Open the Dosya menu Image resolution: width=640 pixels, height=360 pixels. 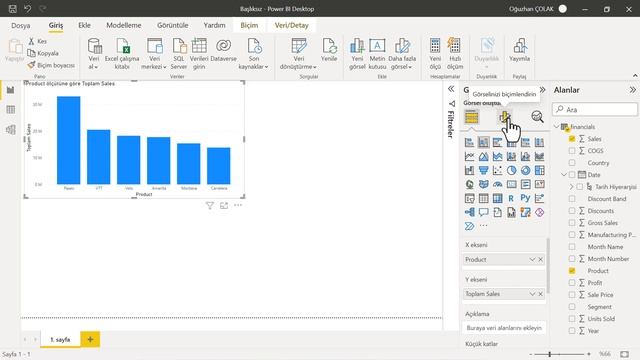21,25
